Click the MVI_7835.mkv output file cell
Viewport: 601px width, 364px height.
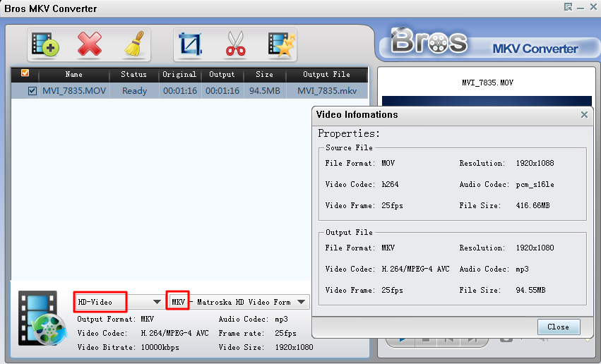coord(327,91)
